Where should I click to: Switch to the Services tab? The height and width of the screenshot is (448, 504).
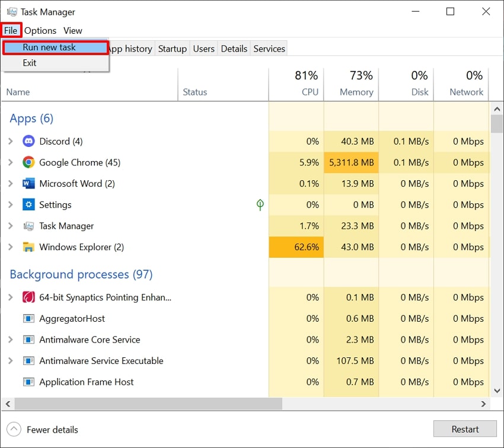coord(269,49)
